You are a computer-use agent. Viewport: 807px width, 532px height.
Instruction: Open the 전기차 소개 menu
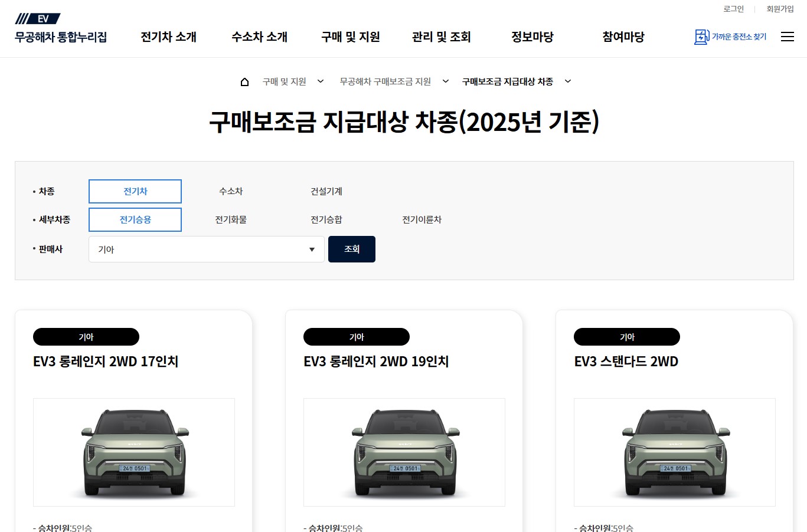point(168,37)
